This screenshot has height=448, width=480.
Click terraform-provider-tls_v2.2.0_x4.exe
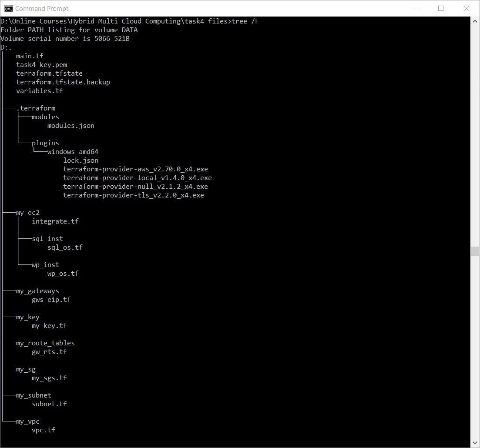click(134, 195)
